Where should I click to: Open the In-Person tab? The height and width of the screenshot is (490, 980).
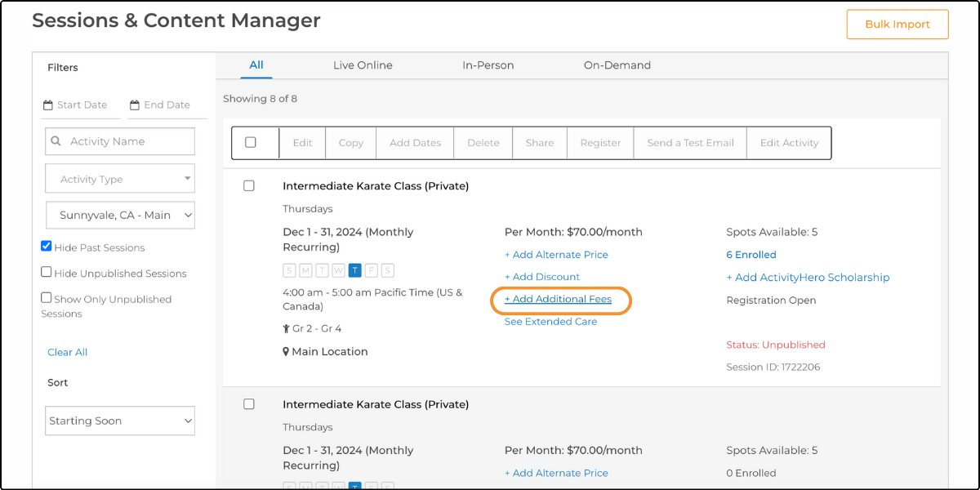(x=488, y=65)
